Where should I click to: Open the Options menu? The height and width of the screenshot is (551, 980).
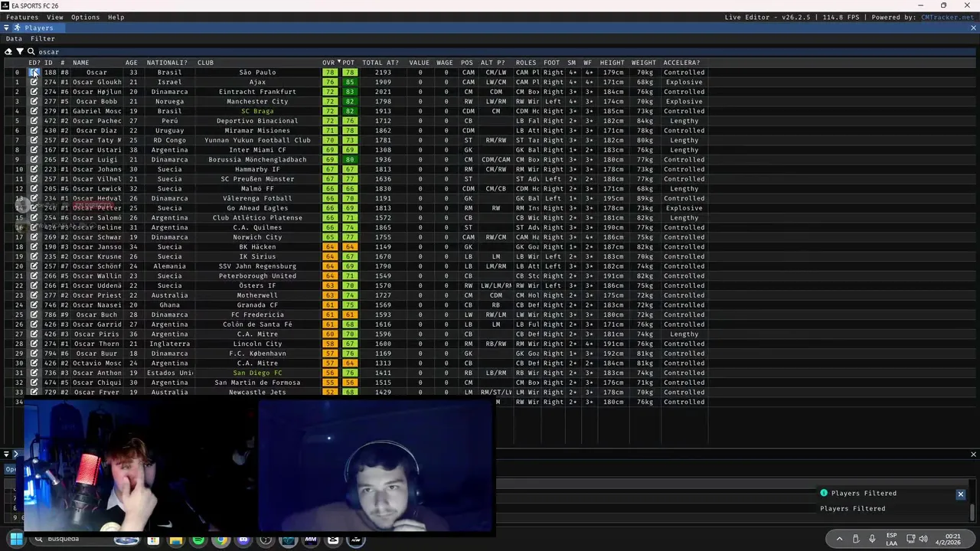(85, 17)
